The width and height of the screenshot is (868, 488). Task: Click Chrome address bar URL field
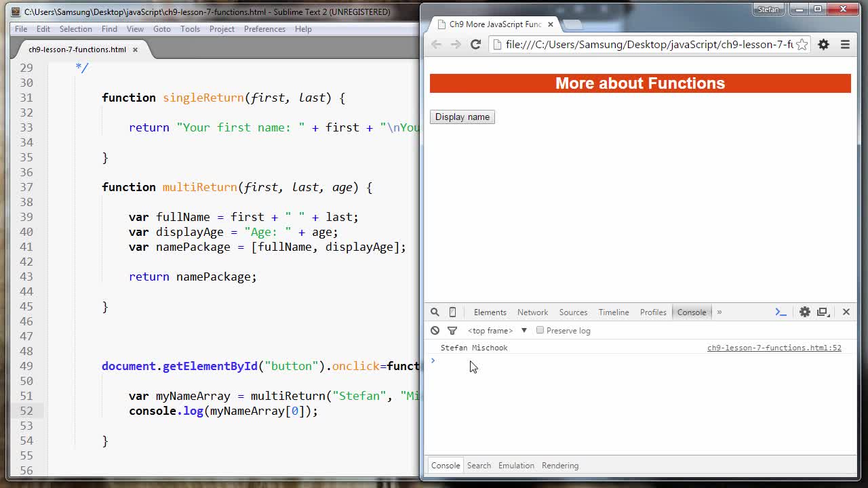[x=649, y=45]
